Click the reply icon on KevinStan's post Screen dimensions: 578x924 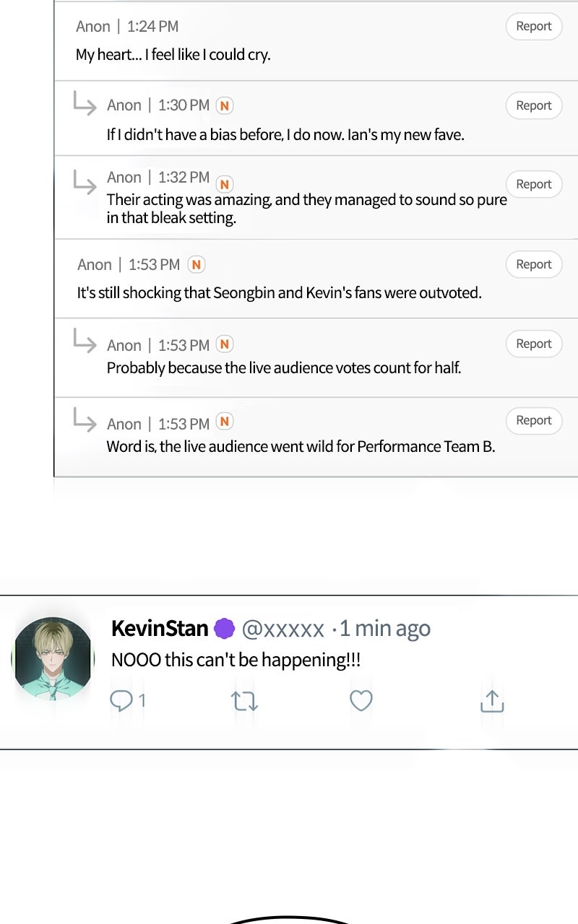pos(121,700)
